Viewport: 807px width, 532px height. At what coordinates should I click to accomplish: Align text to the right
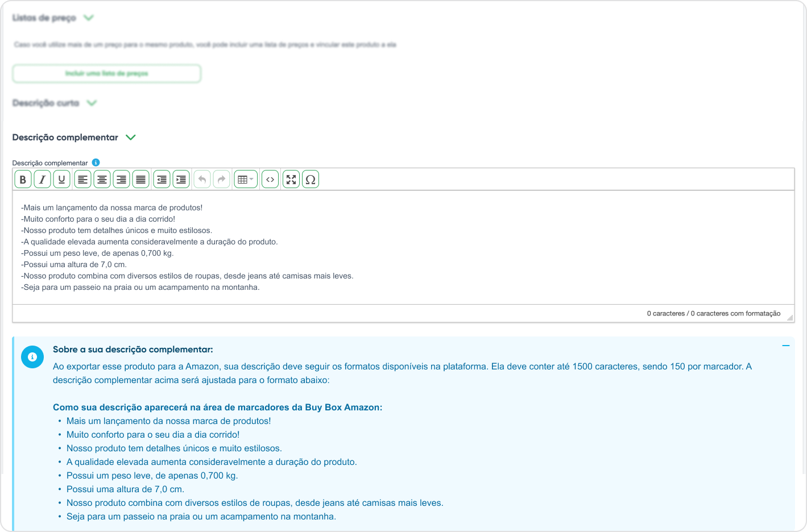coord(122,180)
